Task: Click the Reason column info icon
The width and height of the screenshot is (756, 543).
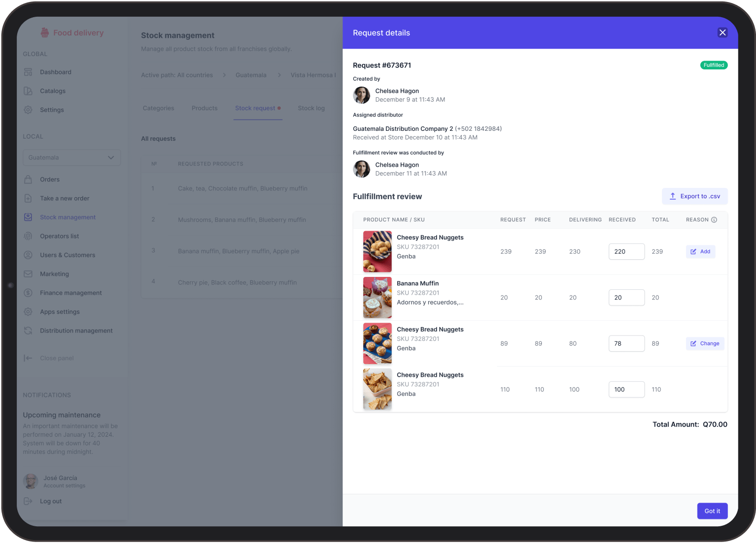Action: tap(714, 220)
